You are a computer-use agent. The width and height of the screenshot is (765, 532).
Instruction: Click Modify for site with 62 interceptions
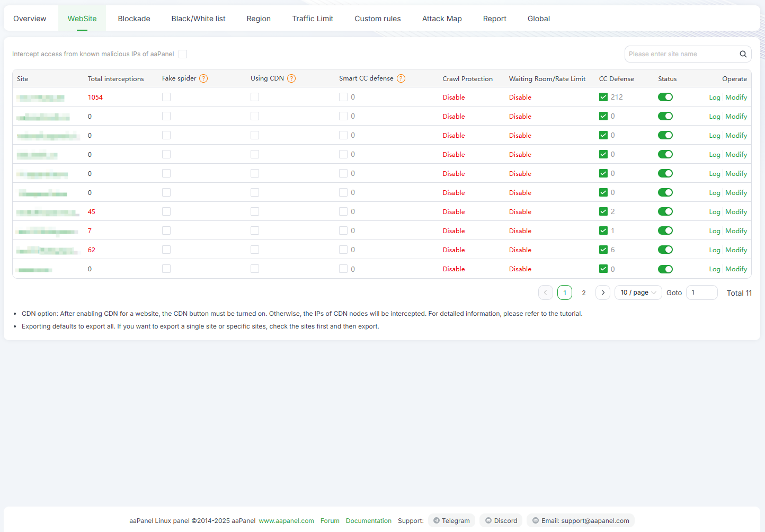click(x=736, y=250)
